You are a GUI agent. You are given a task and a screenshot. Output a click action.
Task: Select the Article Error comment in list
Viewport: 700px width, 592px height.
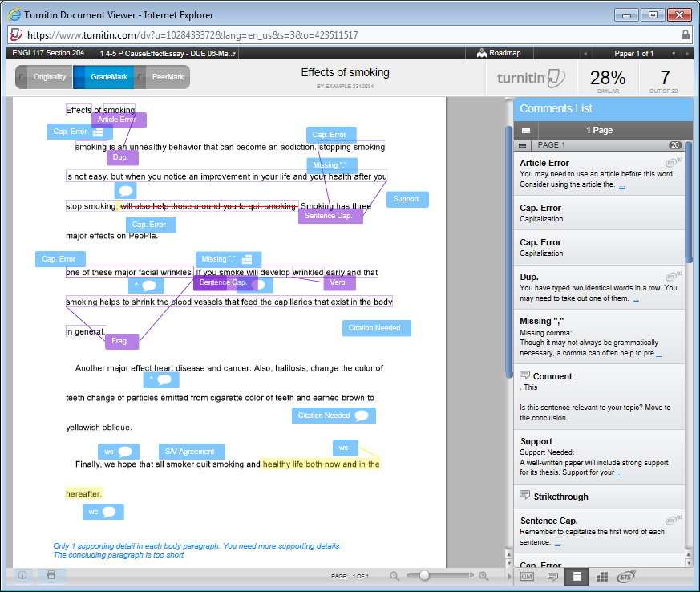[x=599, y=172]
